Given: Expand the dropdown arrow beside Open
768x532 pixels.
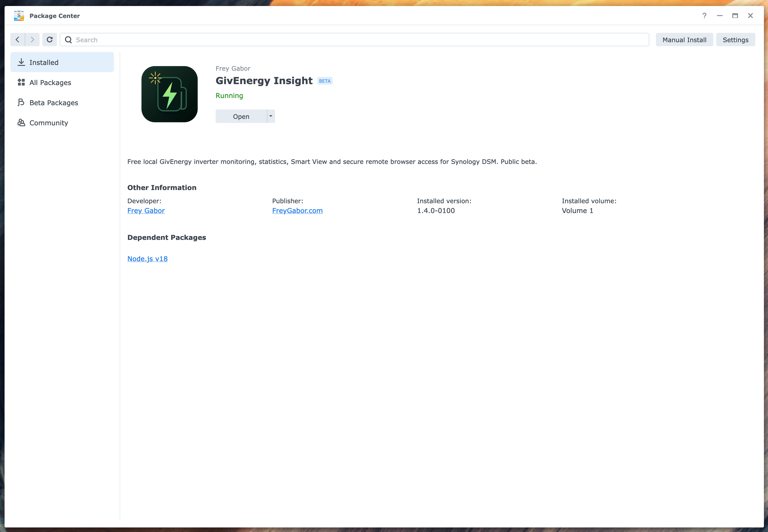Looking at the screenshot, I should tap(271, 116).
